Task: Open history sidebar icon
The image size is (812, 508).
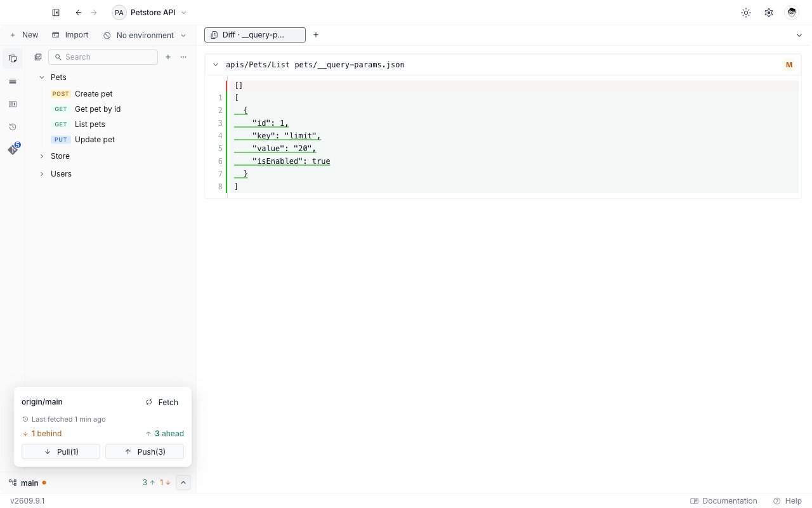Action: coord(13,127)
